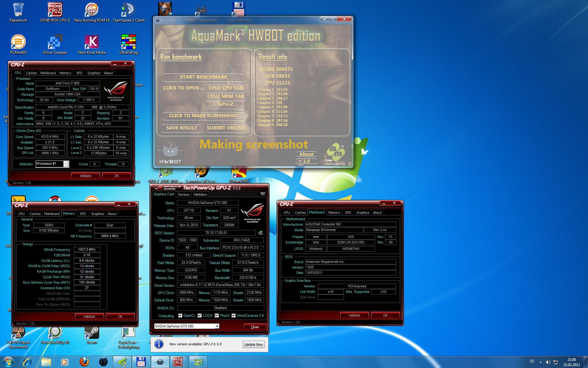Click CLICK TO MAKE SCREENSHOT button
Viewport: 588px width, 368px height.
click(x=203, y=115)
